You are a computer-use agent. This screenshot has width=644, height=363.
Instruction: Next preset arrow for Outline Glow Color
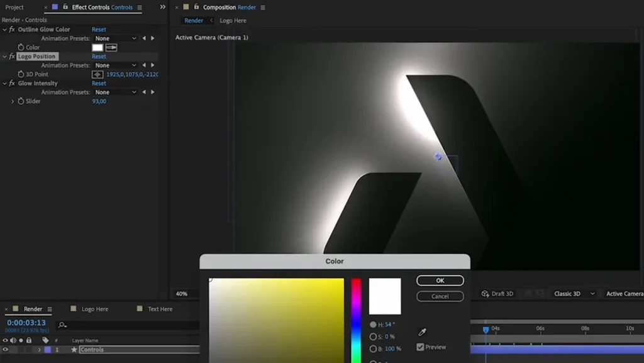pyautogui.click(x=153, y=38)
